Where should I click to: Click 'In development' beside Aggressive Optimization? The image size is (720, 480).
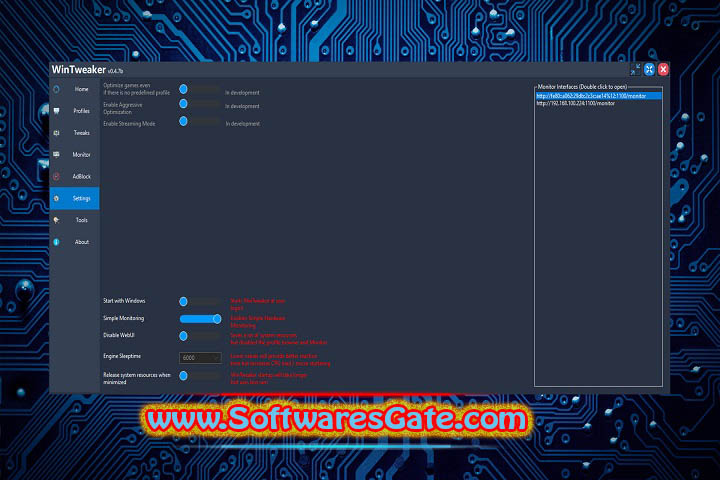(242, 106)
